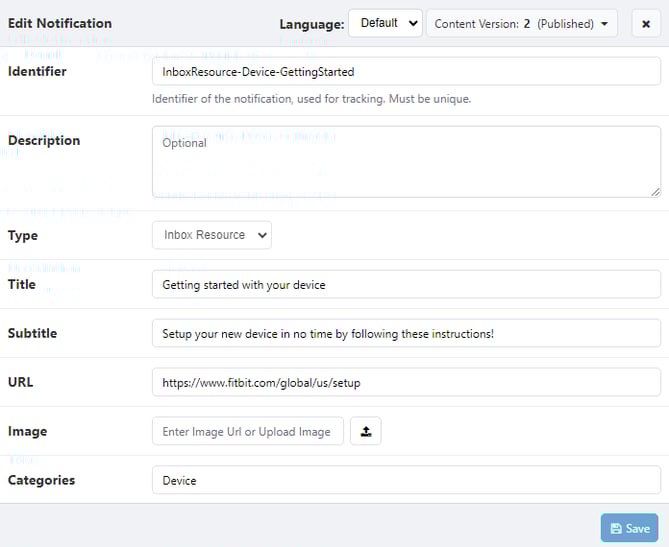Select the Title input field

pos(405,284)
